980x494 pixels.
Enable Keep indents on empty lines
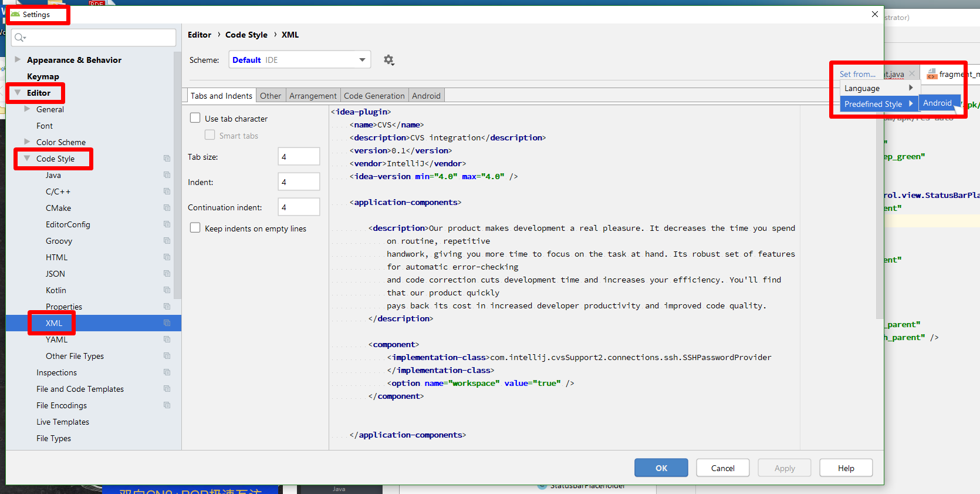[195, 228]
